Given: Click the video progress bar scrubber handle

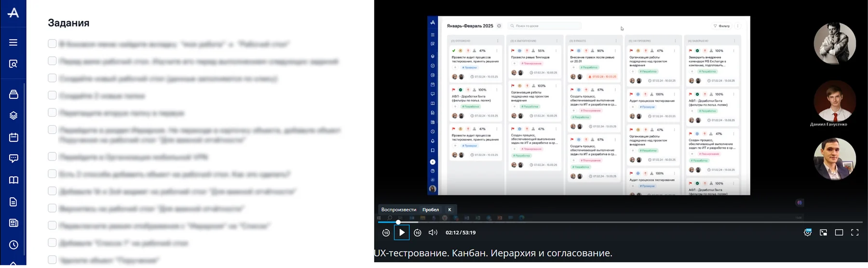Looking at the screenshot, I should (398, 222).
